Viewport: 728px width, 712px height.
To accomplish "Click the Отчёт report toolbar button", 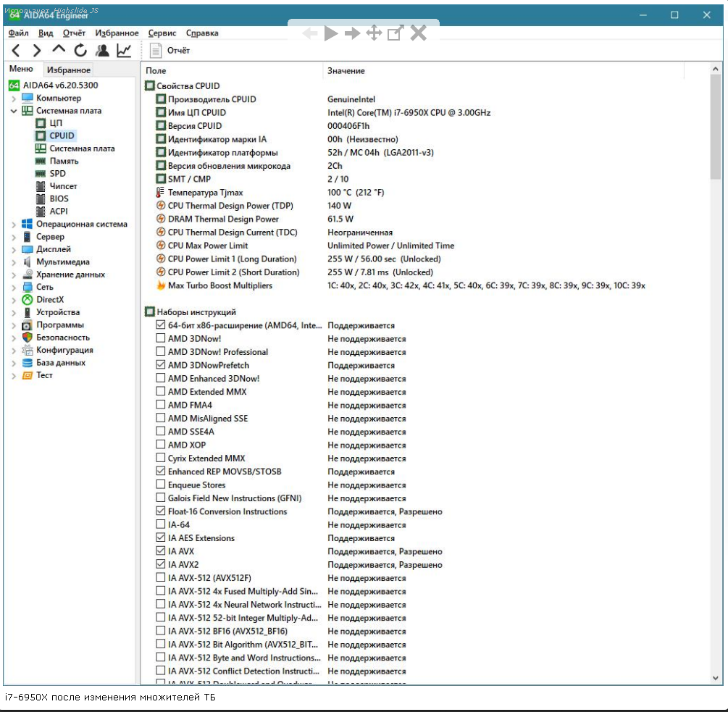I will pyautogui.click(x=170, y=51).
